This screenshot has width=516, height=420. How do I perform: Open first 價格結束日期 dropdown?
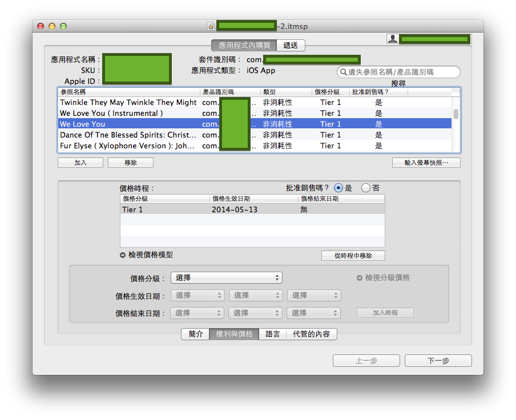198,313
